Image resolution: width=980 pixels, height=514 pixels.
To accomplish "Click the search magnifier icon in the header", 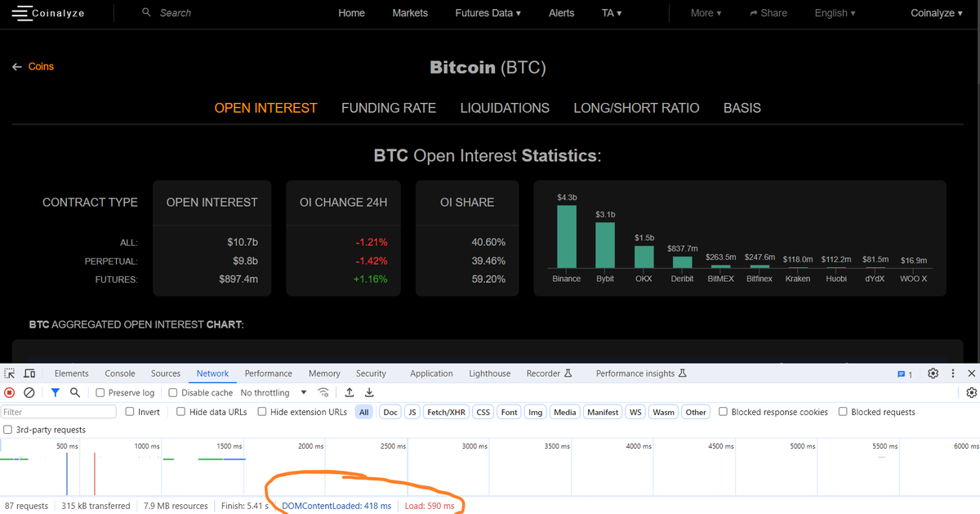I will point(146,13).
